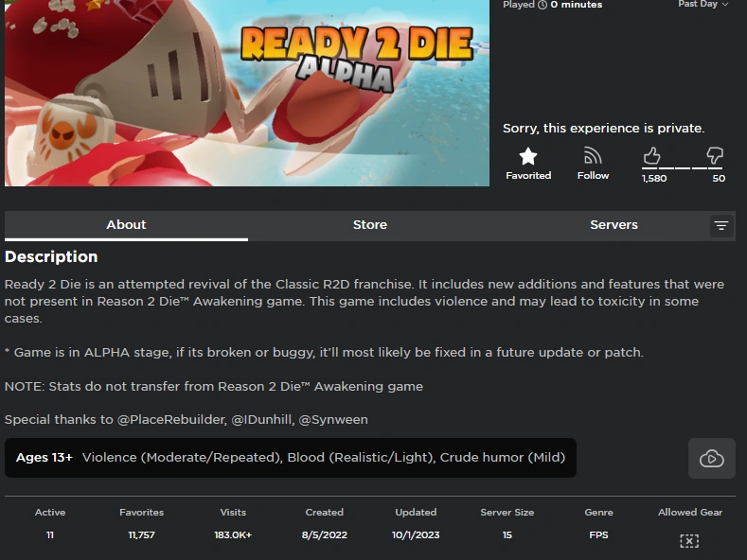Switch to the Servers tab
Viewport: 747px width, 560px height.
point(614,225)
